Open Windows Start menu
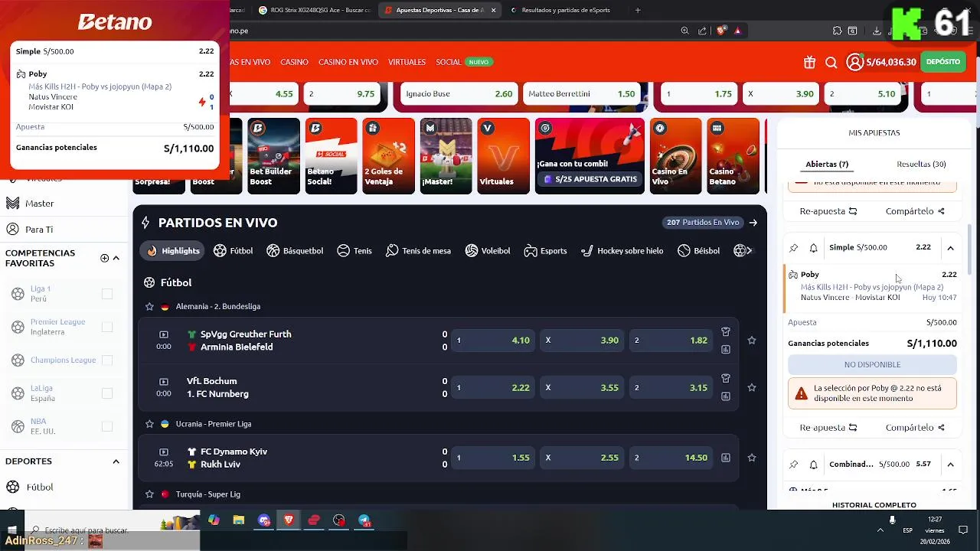Image resolution: width=980 pixels, height=551 pixels. [12, 530]
